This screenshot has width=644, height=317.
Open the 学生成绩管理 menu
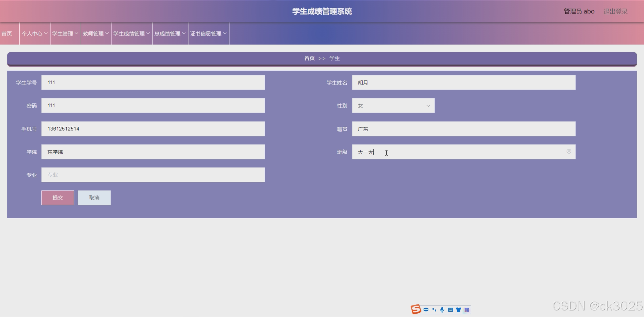[131, 34]
